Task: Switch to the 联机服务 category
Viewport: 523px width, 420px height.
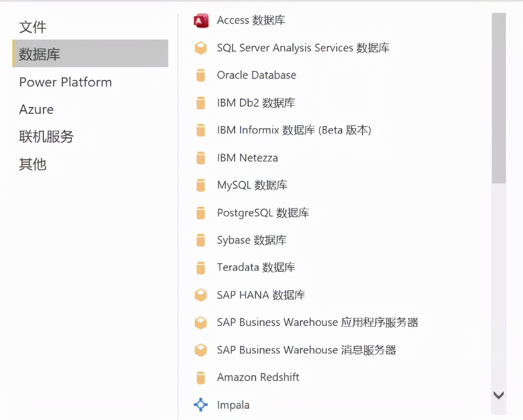Action: (x=46, y=136)
